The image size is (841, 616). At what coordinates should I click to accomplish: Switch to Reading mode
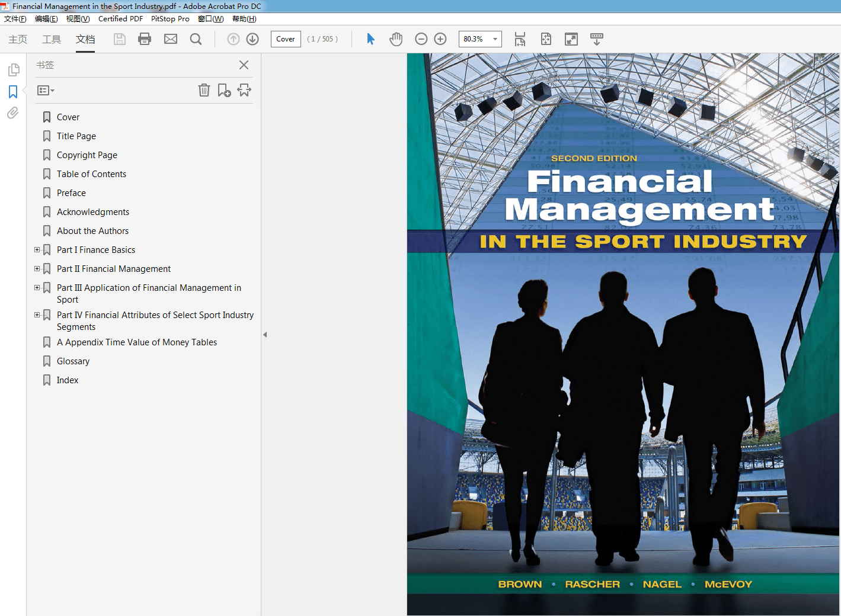click(x=596, y=38)
